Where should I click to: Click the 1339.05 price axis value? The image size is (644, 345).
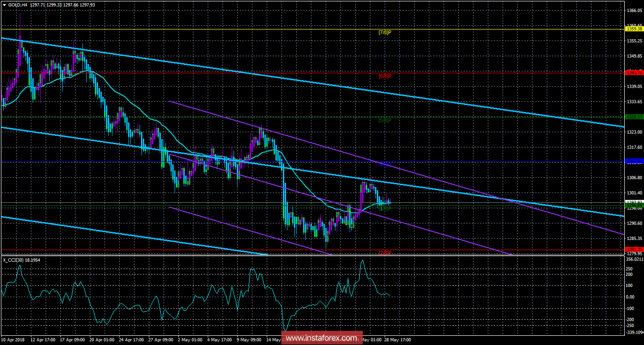point(634,87)
